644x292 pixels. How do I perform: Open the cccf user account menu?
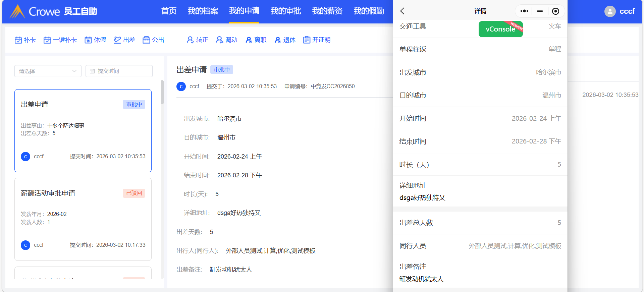(x=620, y=11)
